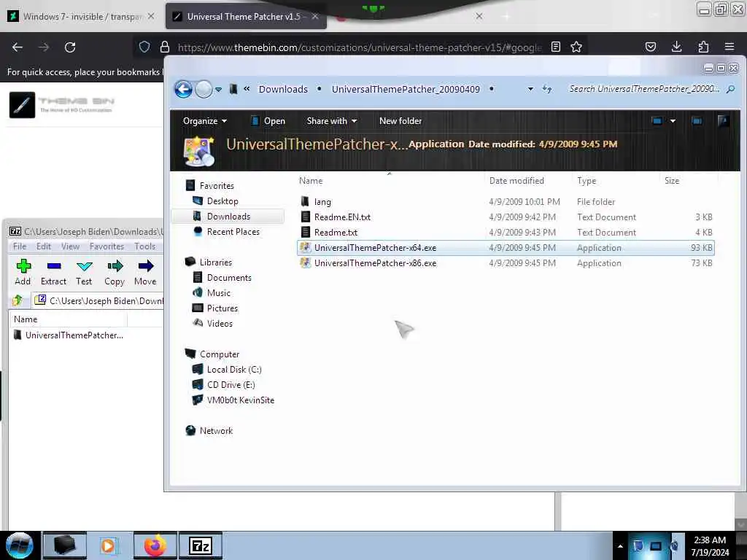Click the Explorer forward arrow button
The height and width of the screenshot is (560, 747).
204,89
